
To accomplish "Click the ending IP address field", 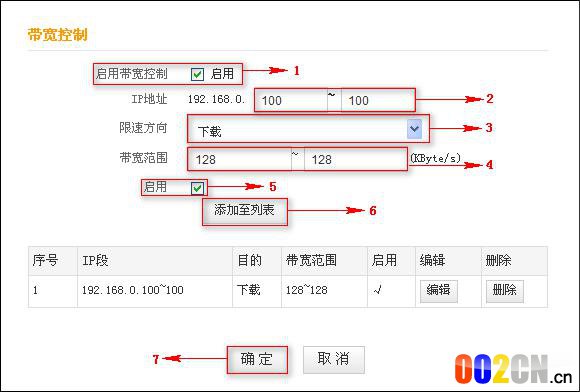I will coord(378,100).
